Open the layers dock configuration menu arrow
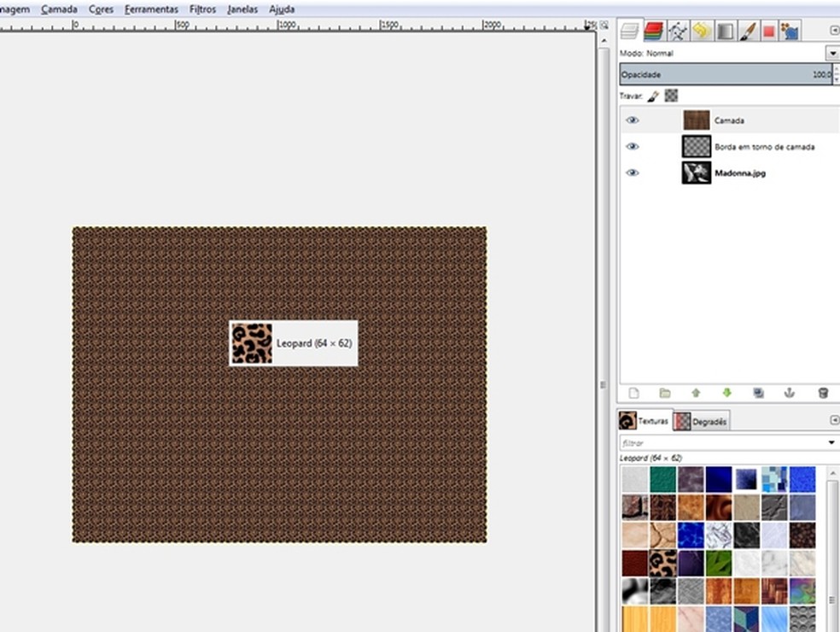 [834, 31]
